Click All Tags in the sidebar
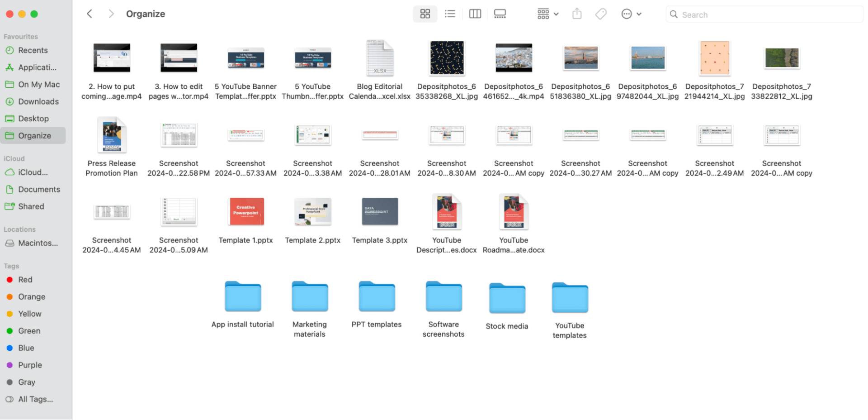Viewport: 868px width, 420px height. point(35,399)
